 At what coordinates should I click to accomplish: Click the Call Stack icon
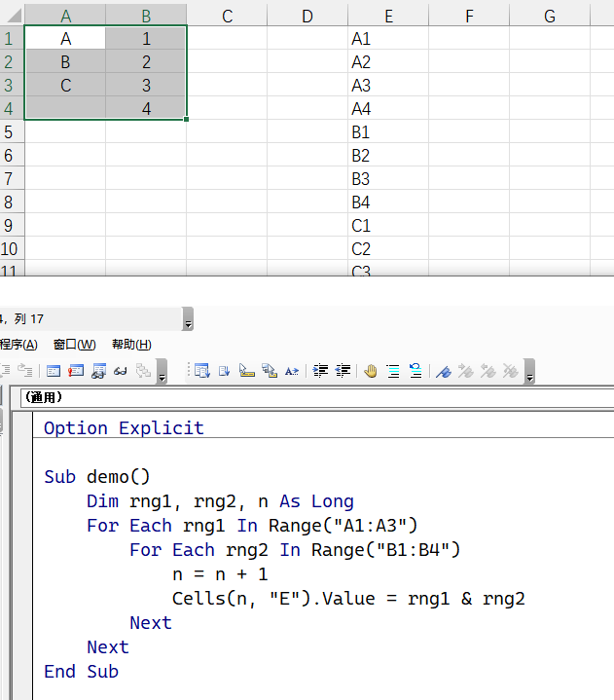143,371
